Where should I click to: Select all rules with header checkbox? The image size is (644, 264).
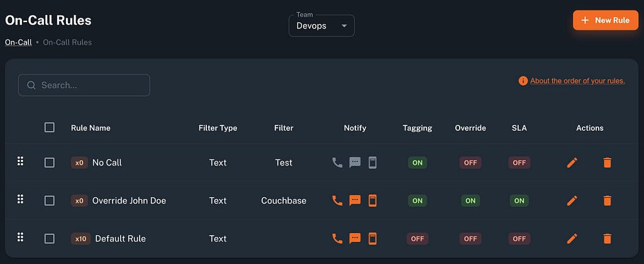click(49, 127)
